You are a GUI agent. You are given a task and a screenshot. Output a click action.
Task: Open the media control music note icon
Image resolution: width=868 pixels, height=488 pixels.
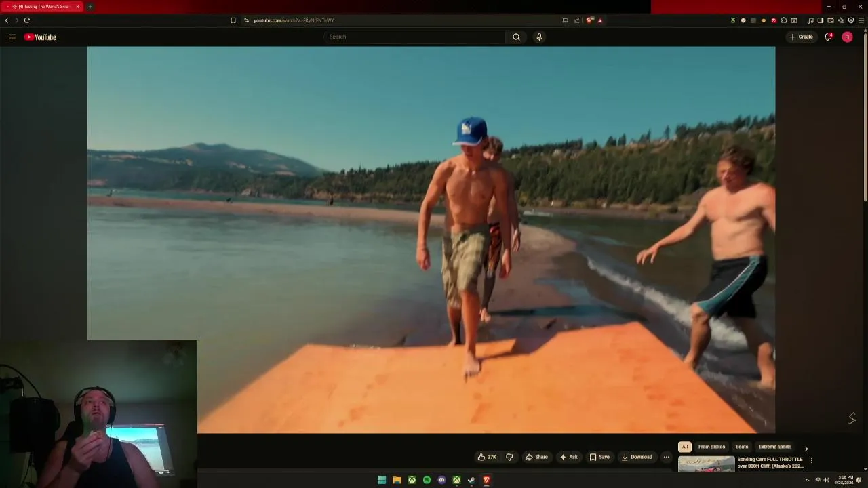810,20
